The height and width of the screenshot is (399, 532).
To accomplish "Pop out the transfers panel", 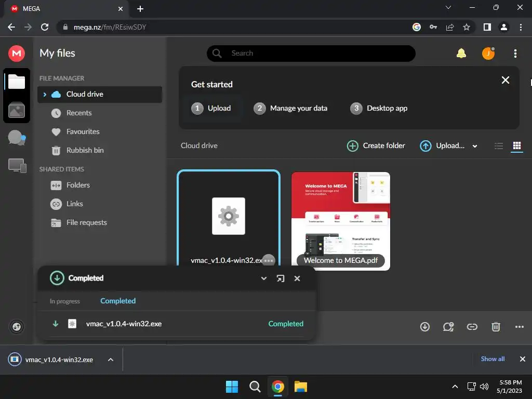I will 280,278.
